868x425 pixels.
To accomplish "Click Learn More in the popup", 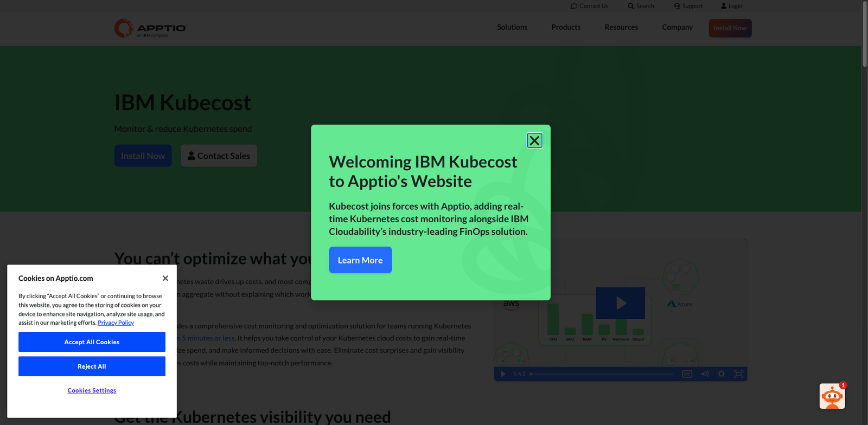I will pos(360,260).
